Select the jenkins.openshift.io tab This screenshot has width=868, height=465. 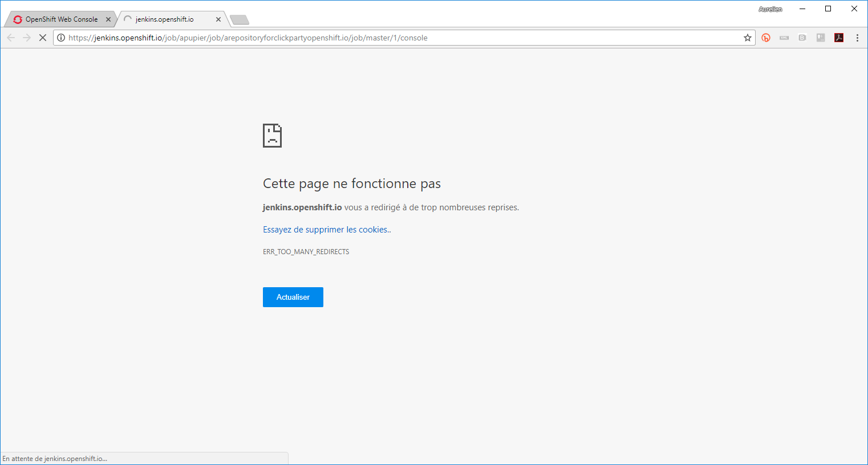pyautogui.click(x=168, y=19)
